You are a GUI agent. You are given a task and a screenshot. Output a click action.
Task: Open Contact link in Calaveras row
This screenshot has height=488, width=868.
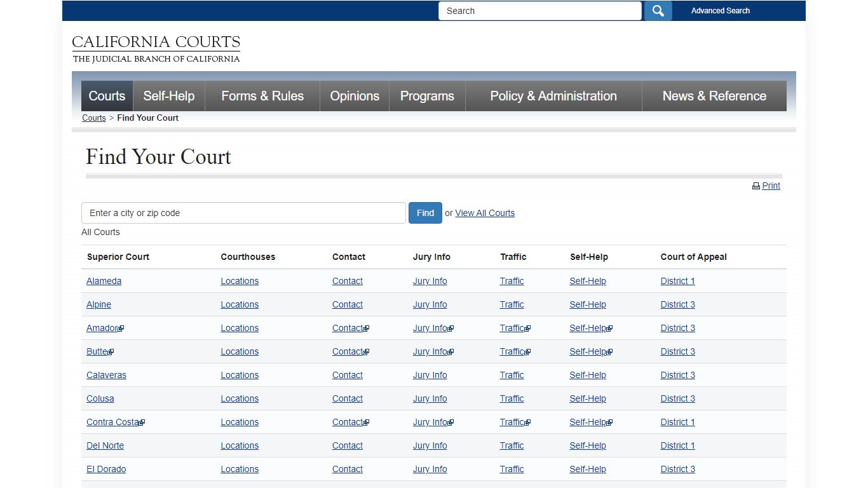tap(348, 375)
